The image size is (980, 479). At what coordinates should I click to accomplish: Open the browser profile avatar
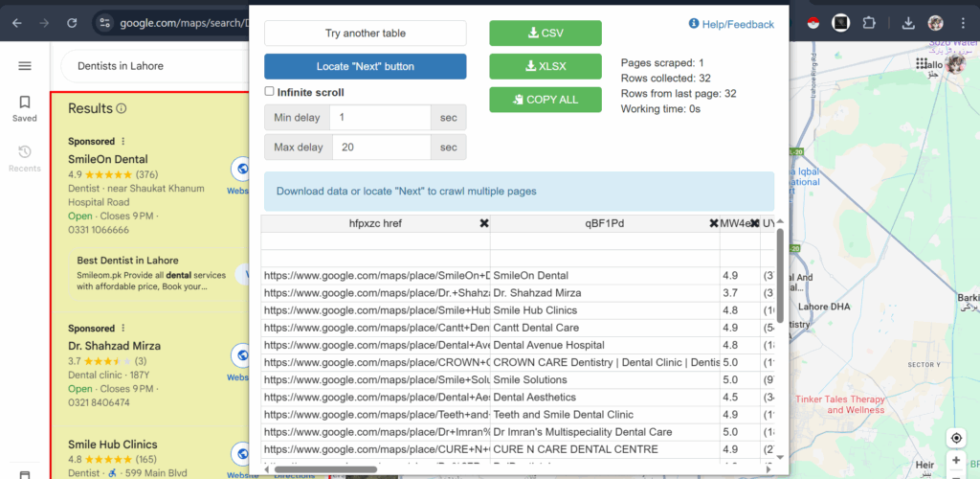pos(936,23)
